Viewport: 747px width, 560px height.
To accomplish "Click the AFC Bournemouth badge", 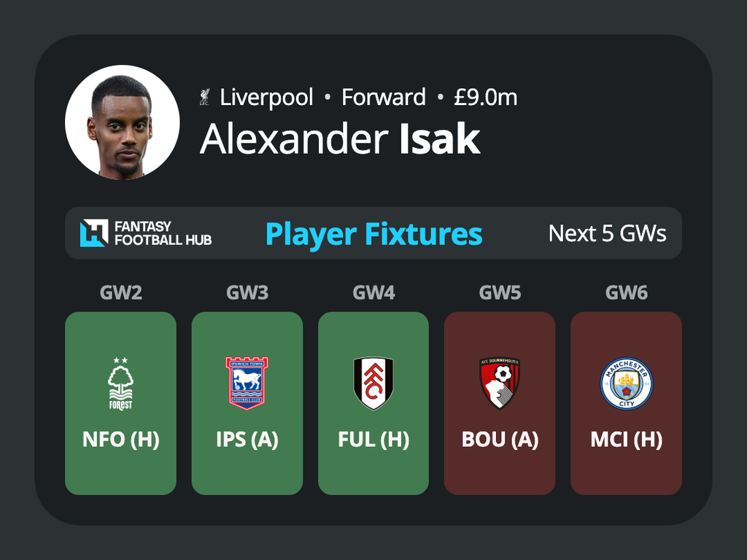I will point(499,384).
